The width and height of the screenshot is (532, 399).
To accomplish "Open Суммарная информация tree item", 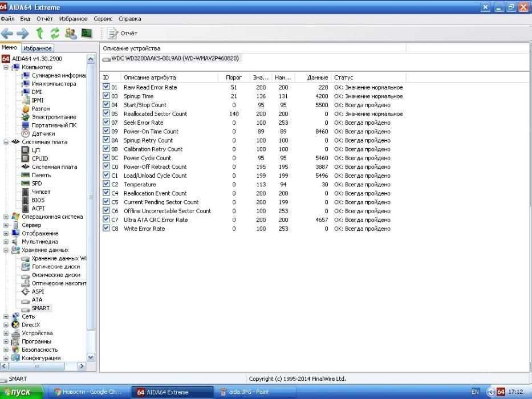I will click(54, 75).
